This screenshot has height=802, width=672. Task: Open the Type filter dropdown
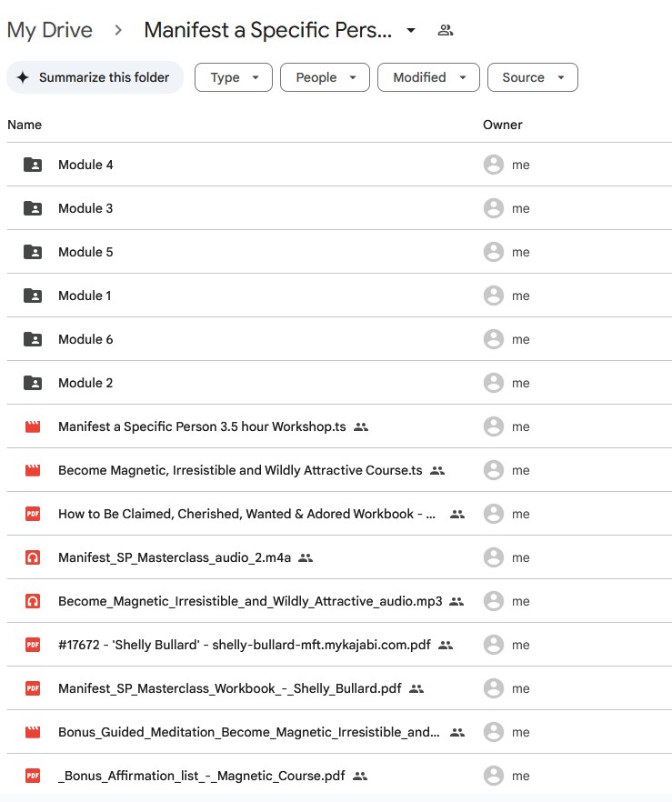click(x=234, y=77)
